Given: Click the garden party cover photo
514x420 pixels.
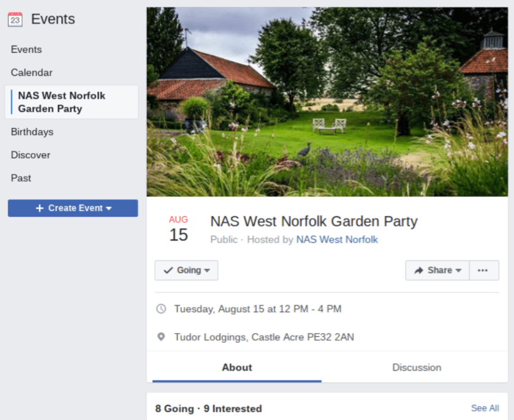Looking at the screenshot, I should coord(327,102).
